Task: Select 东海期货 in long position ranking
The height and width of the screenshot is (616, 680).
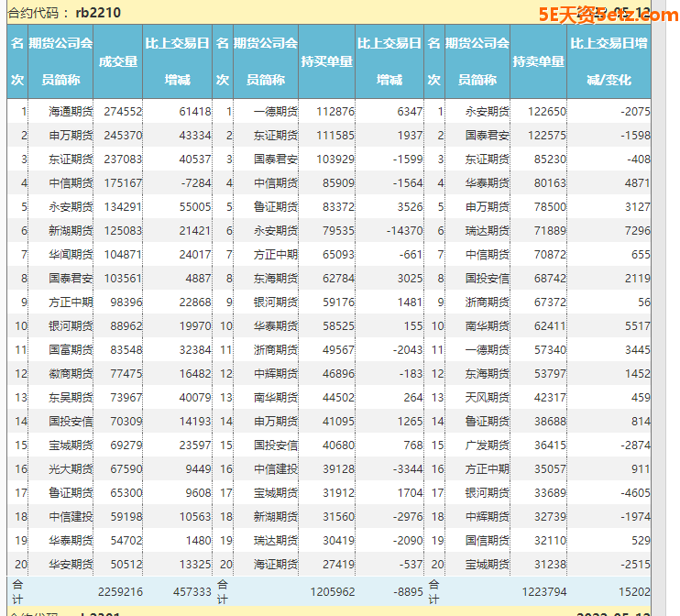Action: click(x=276, y=279)
